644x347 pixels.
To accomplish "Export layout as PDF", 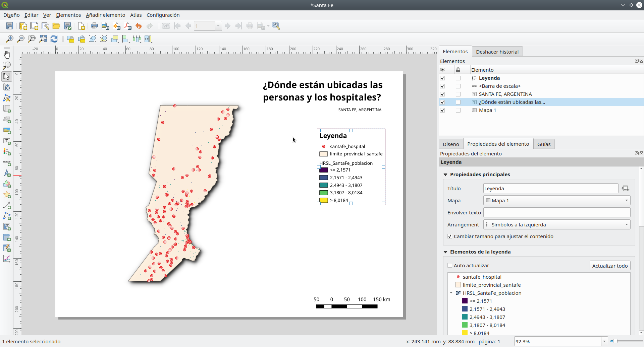I will 127,26.
